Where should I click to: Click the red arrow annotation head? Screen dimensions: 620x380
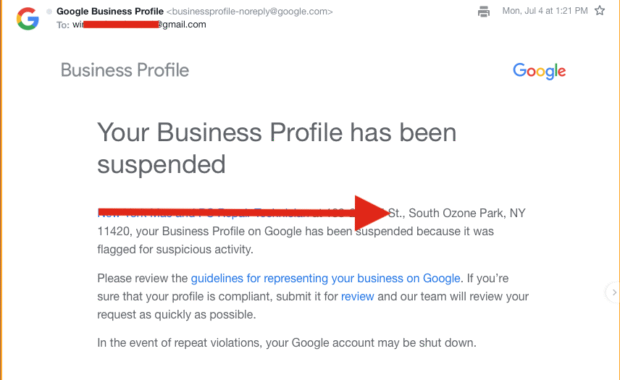point(371,213)
